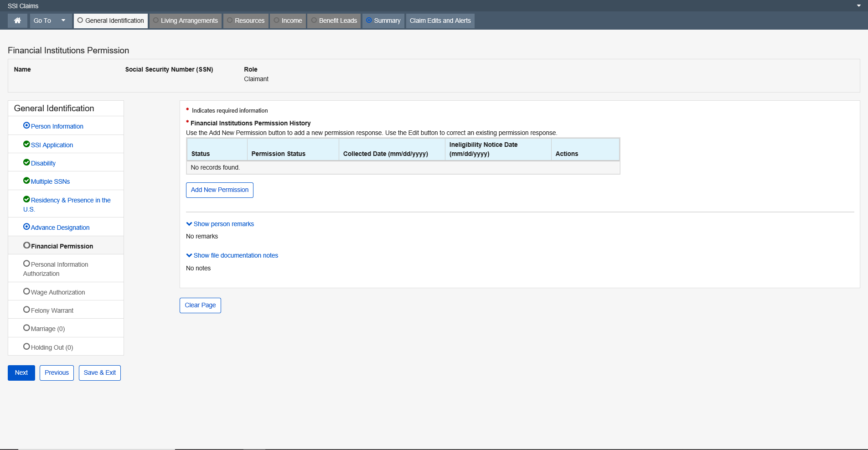Click status icon beside Person Information
Image resolution: width=868 pixels, height=450 pixels.
point(26,125)
